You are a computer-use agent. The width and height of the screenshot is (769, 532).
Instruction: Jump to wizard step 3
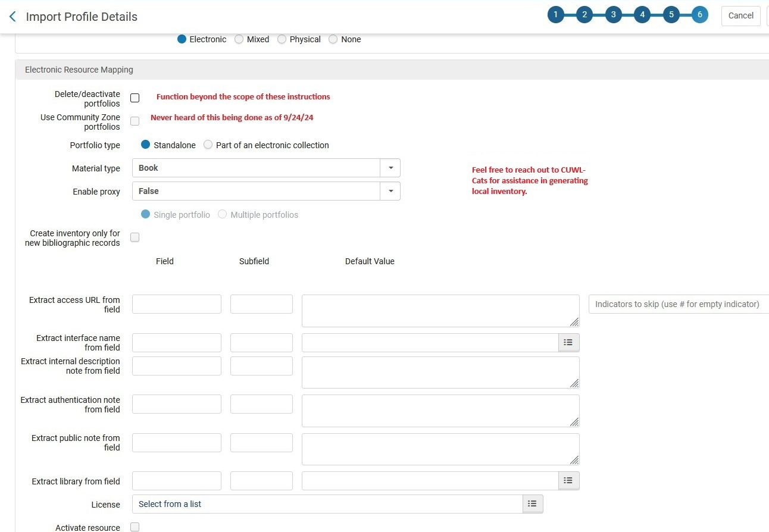pyautogui.click(x=614, y=15)
